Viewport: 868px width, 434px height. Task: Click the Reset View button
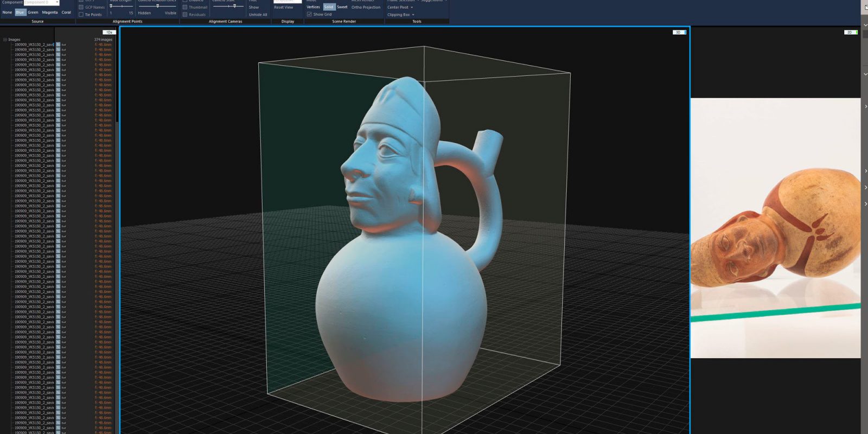tap(283, 7)
